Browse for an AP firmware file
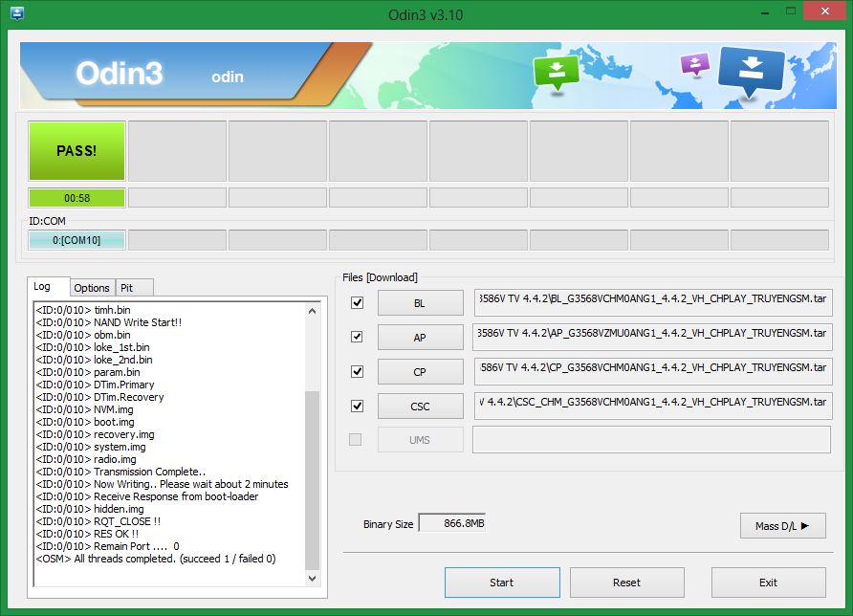 click(421, 338)
